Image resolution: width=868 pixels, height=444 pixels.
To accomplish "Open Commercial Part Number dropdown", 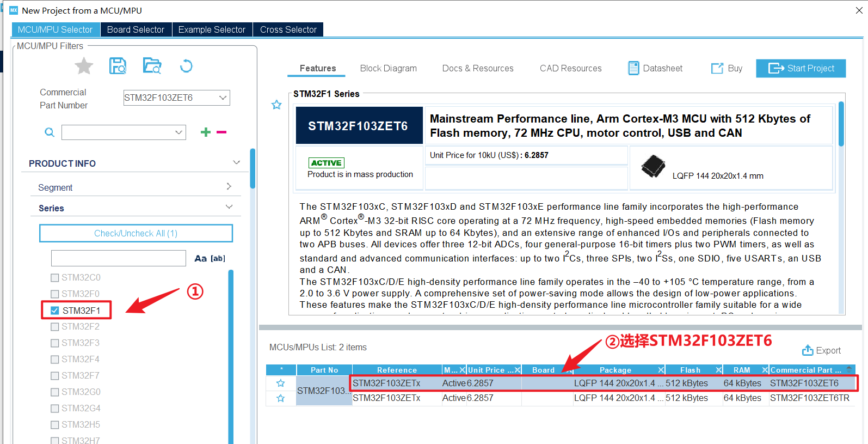I will [x=223, y=98].
